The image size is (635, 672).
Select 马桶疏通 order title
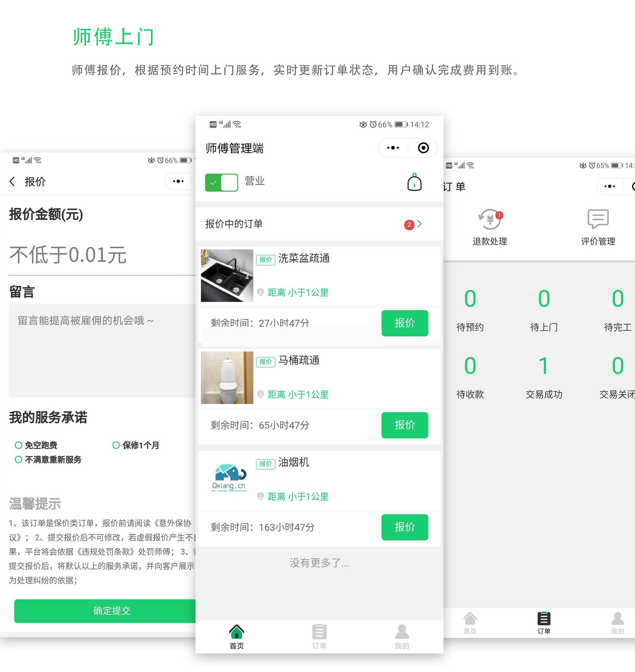click(299, 360)
